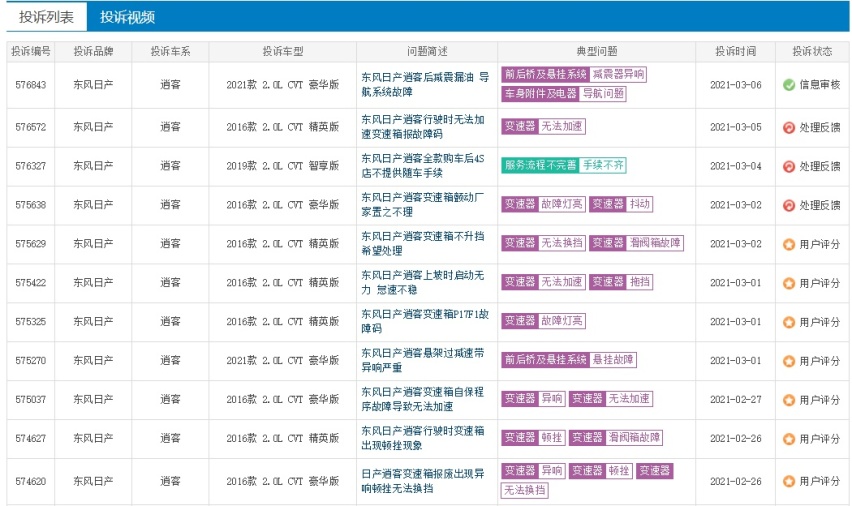The height and width of the screenshot is (506, 852).
Task: Click complaint number 576843
Action: (x=31, y=85)
